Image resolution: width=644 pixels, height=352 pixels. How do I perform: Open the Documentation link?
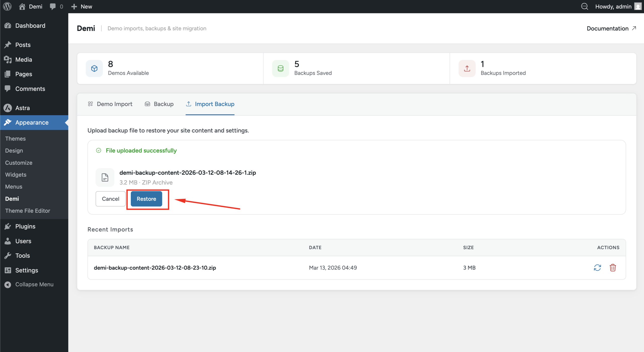(611, 28)
